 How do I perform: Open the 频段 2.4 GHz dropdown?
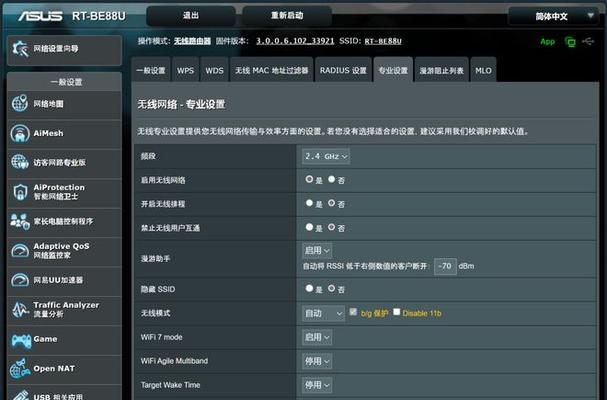[x=326, y=156]
